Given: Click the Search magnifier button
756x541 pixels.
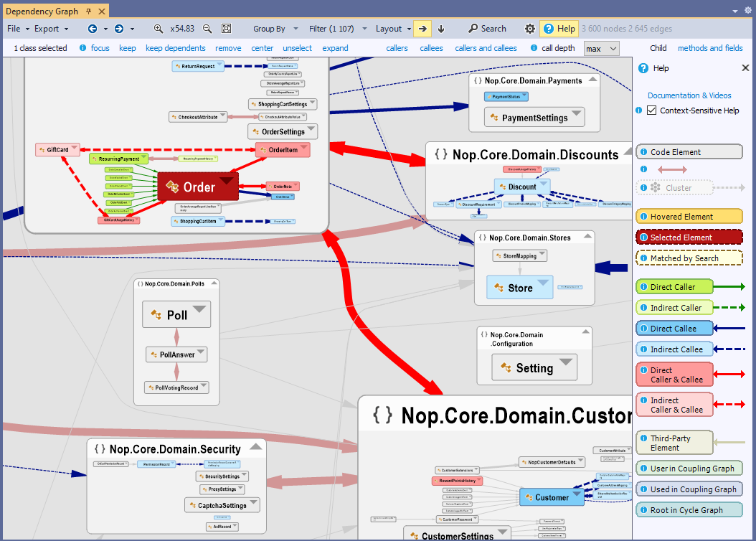Looking at the screenshot, I should [487, 29].
